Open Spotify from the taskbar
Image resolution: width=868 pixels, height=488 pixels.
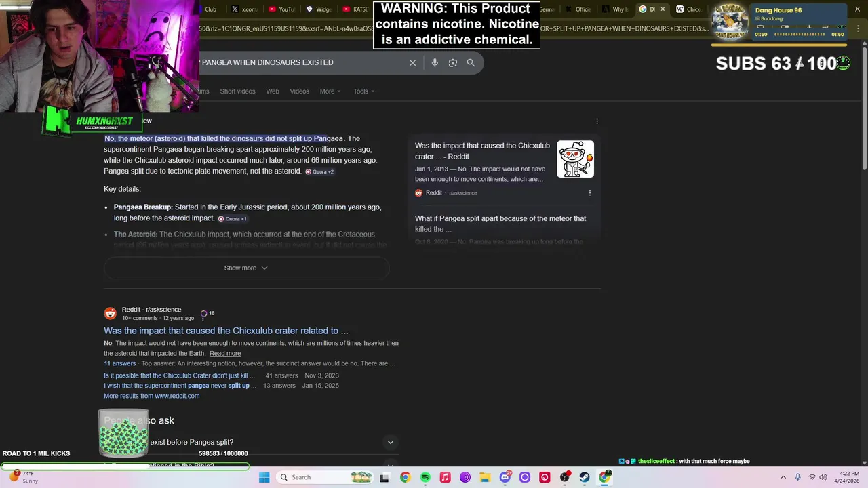tap(425, 477)
